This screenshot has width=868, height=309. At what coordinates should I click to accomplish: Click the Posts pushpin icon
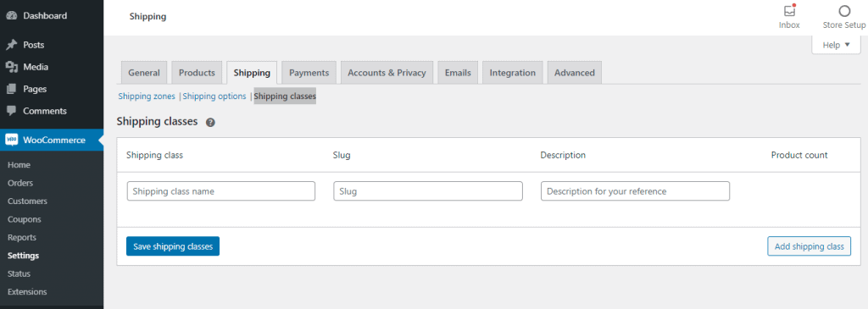[x=11, y=45]
